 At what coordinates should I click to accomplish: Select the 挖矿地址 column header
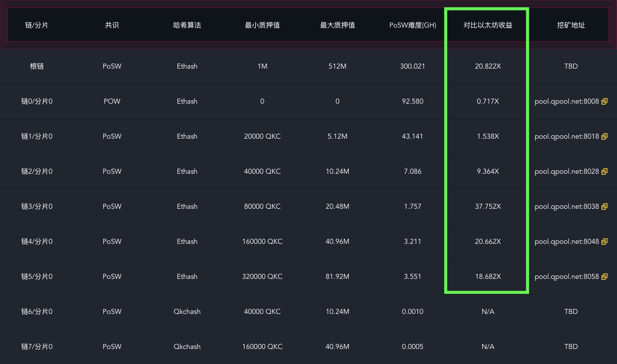pos(571,25)
